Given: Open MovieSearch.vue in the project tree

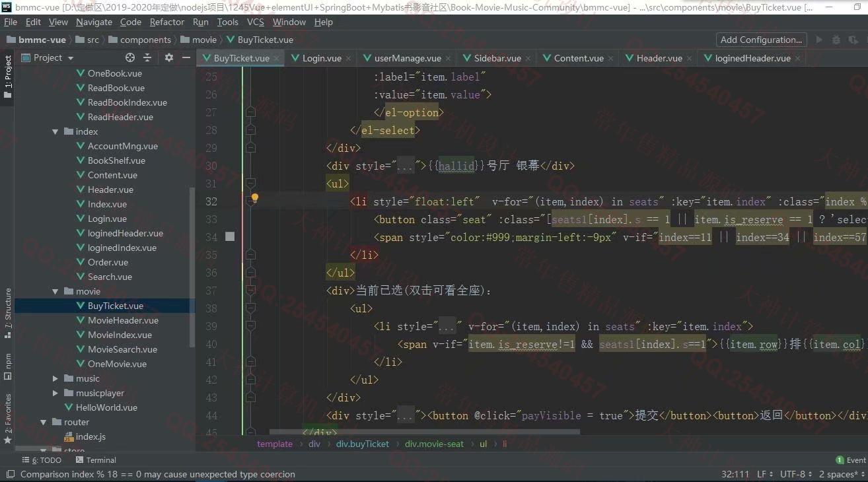Looking at the screenshot, I should 122,349.
